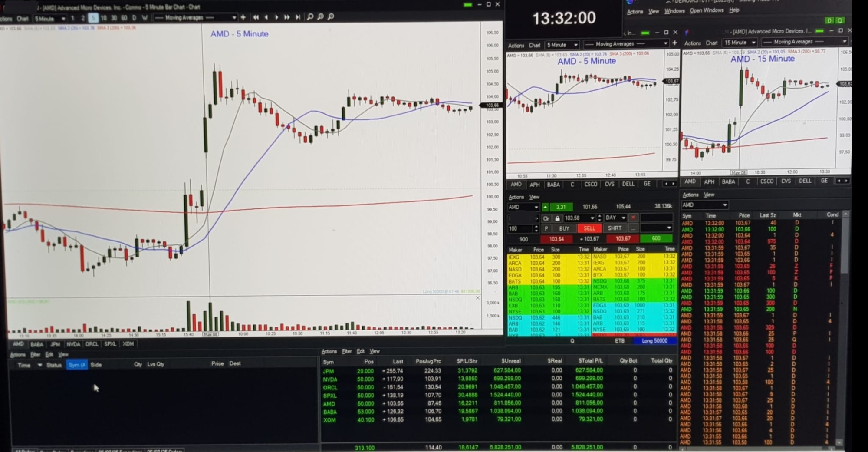This screenshot has width=868, height=452.
Task: Open the Windows menu in main app
Action: [674, 11]
